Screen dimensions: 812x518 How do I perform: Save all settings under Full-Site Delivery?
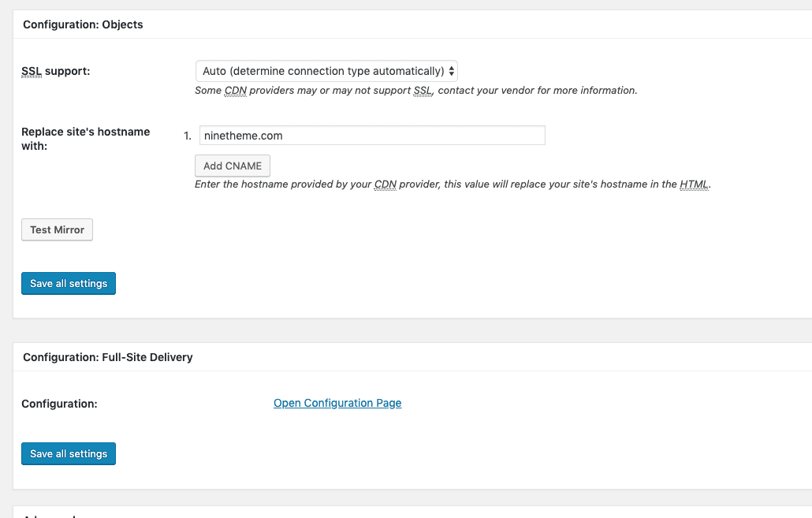coord(69,454)
